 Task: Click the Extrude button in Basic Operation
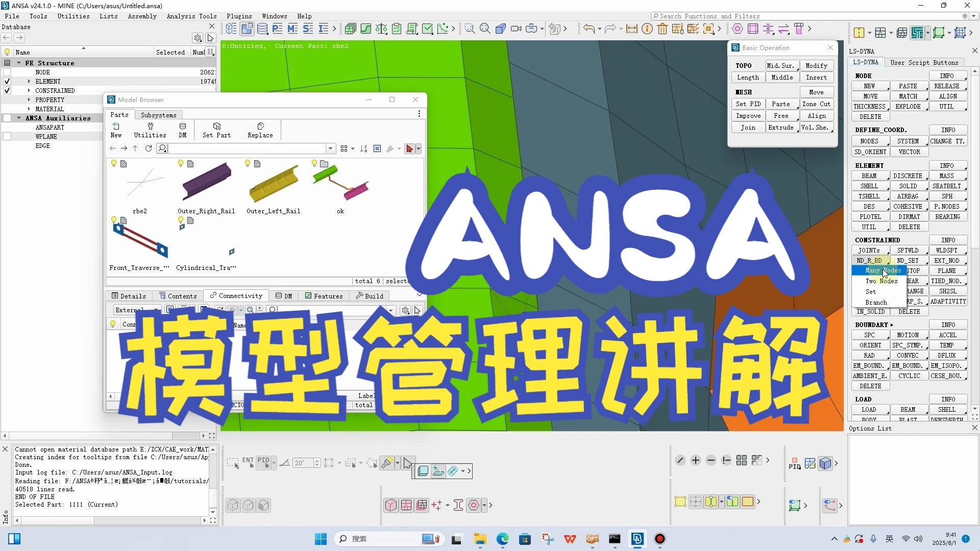[x=780, y=128]
